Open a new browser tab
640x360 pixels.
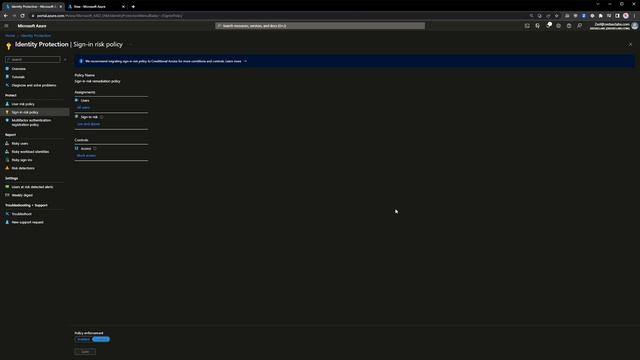point(133,7)
